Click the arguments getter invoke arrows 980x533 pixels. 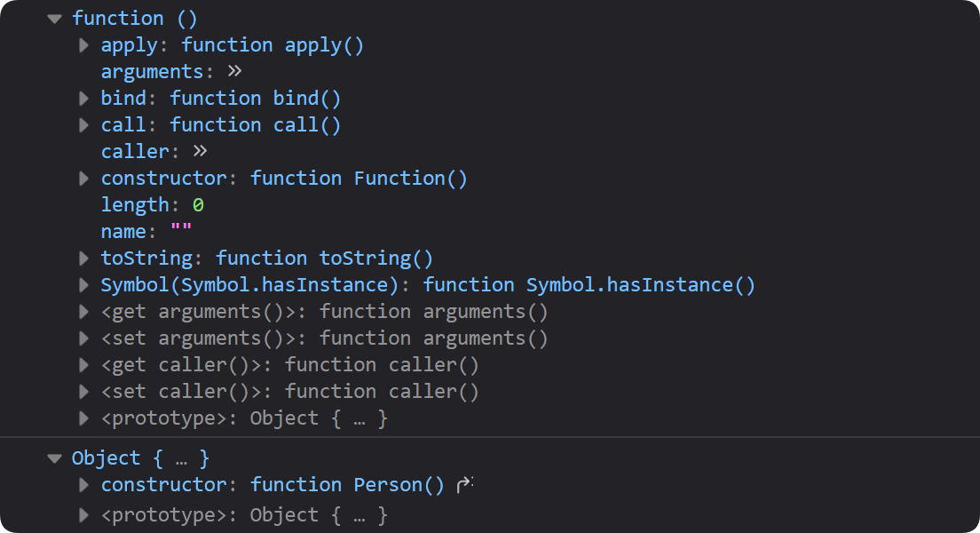click(x=234, y=71)
